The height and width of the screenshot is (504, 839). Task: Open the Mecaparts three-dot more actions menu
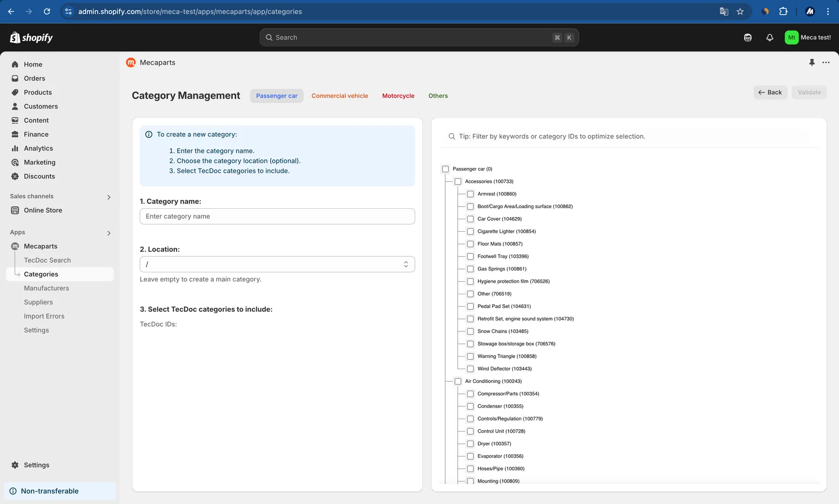[826, 62]
